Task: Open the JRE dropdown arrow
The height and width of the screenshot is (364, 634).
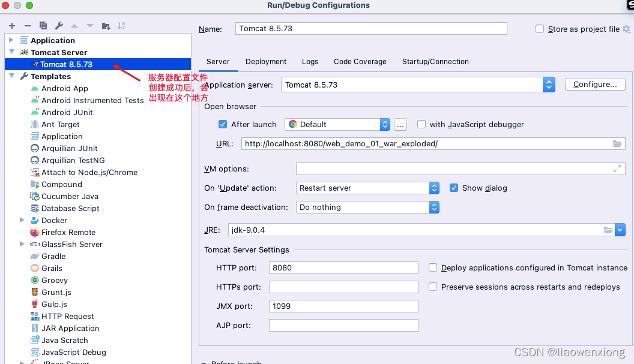Action: pyautogui.click(x=620, y=230)
